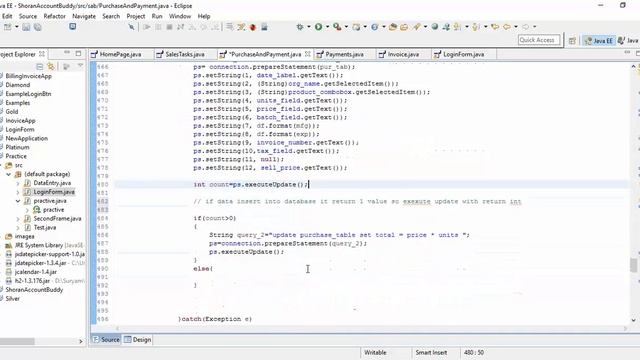Image resolution: width=640 pixels, height=360 pixels.
Task: Click the Save All toolbar icon
Action: click(x=38, y=27)
